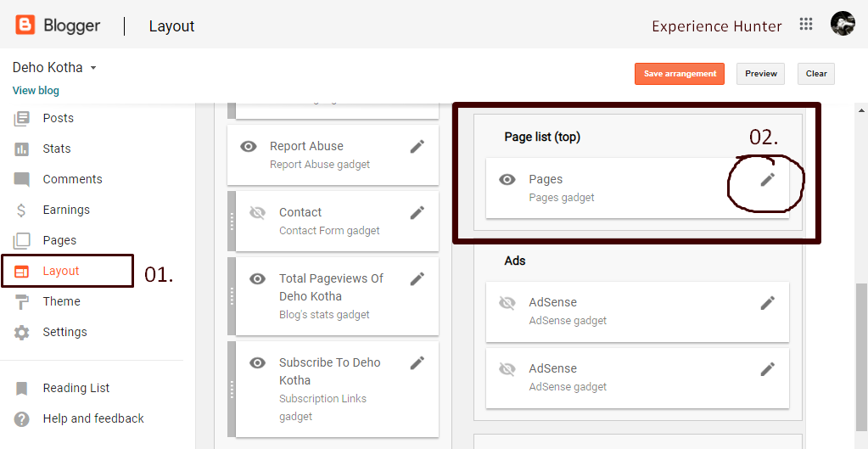The image size is (868, 449).
Task: Edit the Subscribe To Deho Kotha gadget
Action: pos(417,362)
